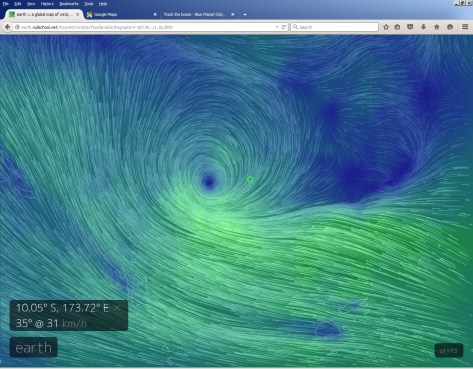The width and height of the screenshot is (473, 369).
Task: Switch to Track the boats tab
Action: (x=198, y=14)
